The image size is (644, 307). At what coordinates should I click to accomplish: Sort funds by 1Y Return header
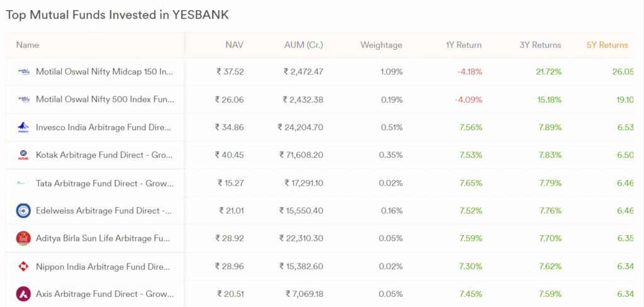pos(464,45)
